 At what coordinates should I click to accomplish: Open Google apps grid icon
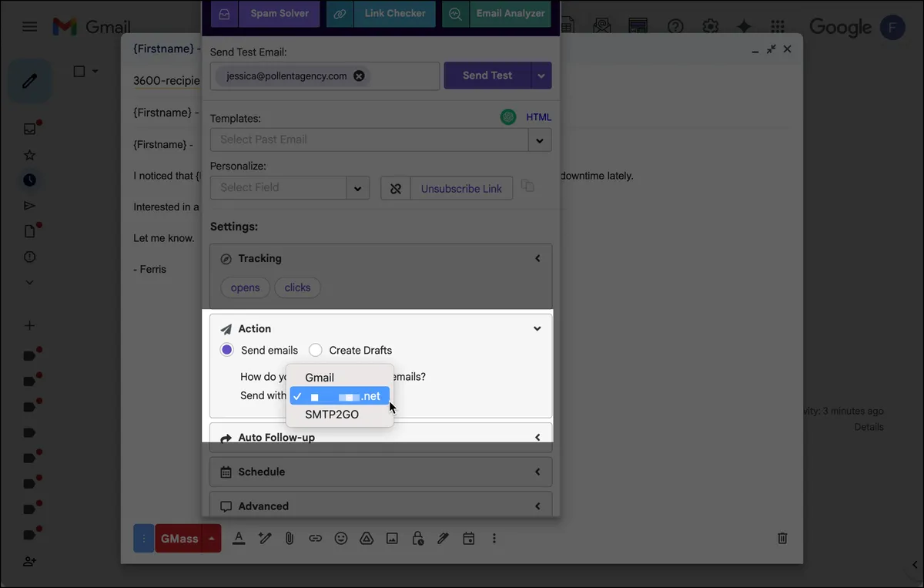click(x=778, y=27)
